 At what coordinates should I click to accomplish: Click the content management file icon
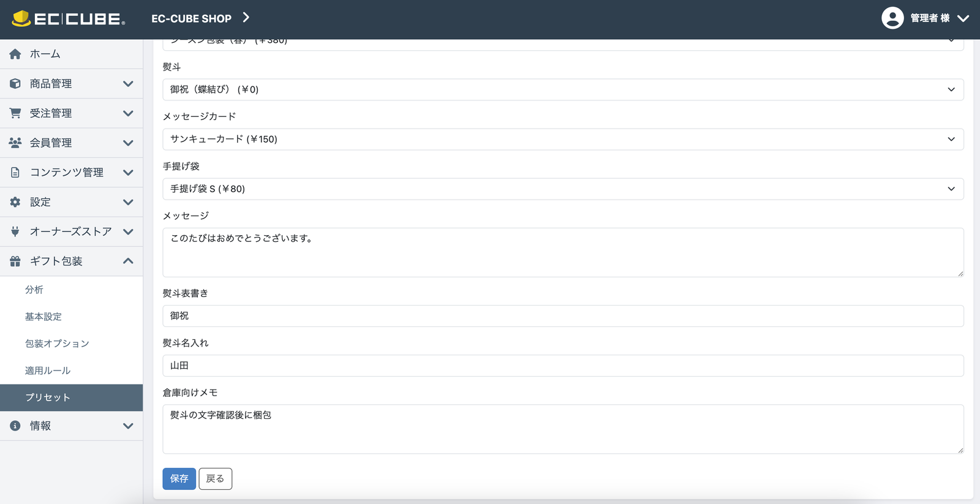click(x=15, y=173)
